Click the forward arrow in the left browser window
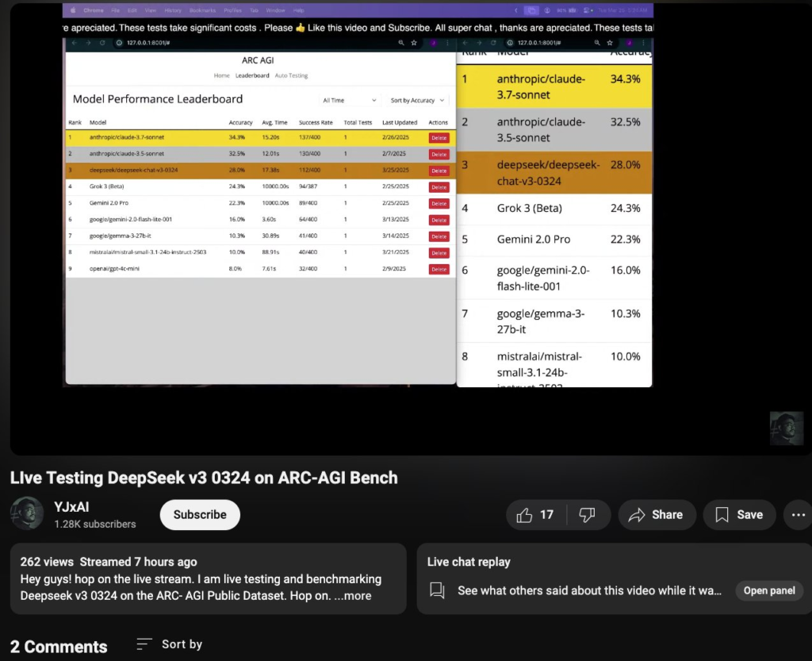The height and width of the screenshot is (661, 812). point(88,43)
